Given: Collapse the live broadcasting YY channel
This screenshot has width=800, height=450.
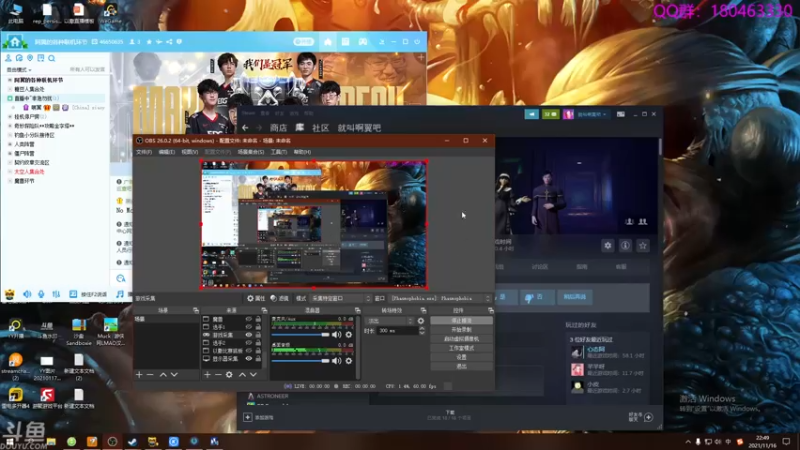Looking at the screenshot, I should pos(10,98).
